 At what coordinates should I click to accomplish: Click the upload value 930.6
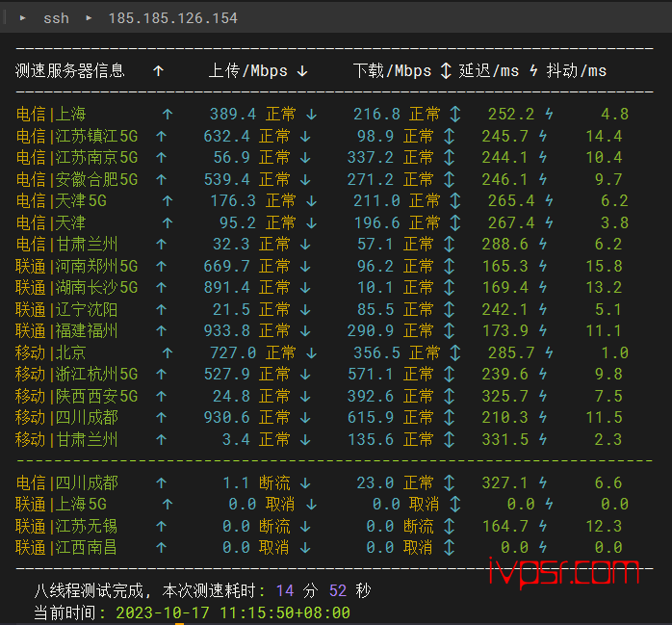(x=226, y=417)
